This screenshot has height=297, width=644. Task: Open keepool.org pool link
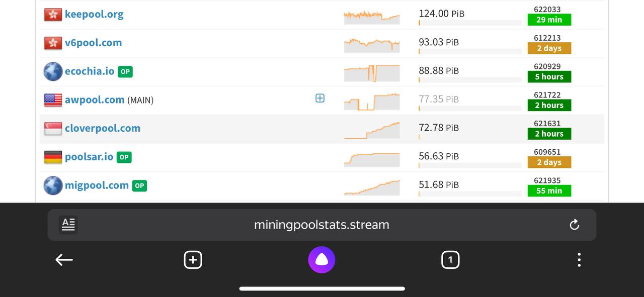pyautogui.click(x=94, y=14)
